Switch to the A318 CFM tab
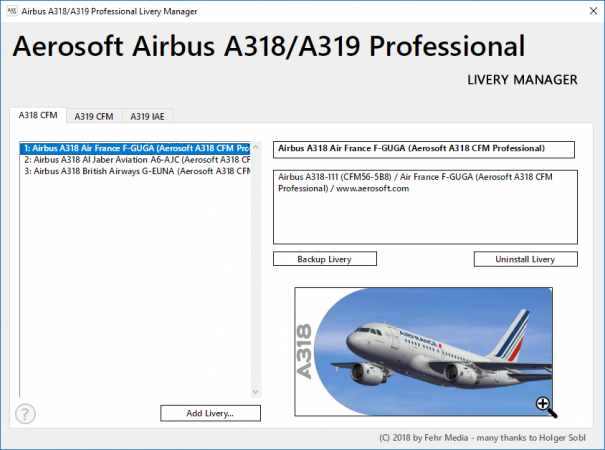The image size is (605, 450). point(38,115)
